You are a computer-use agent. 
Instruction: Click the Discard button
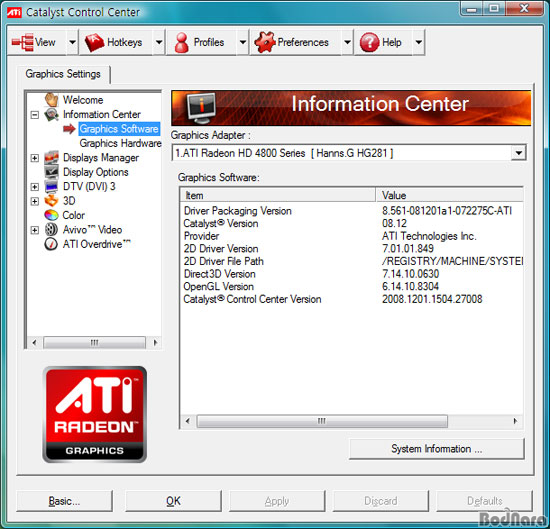click(381, 501)
